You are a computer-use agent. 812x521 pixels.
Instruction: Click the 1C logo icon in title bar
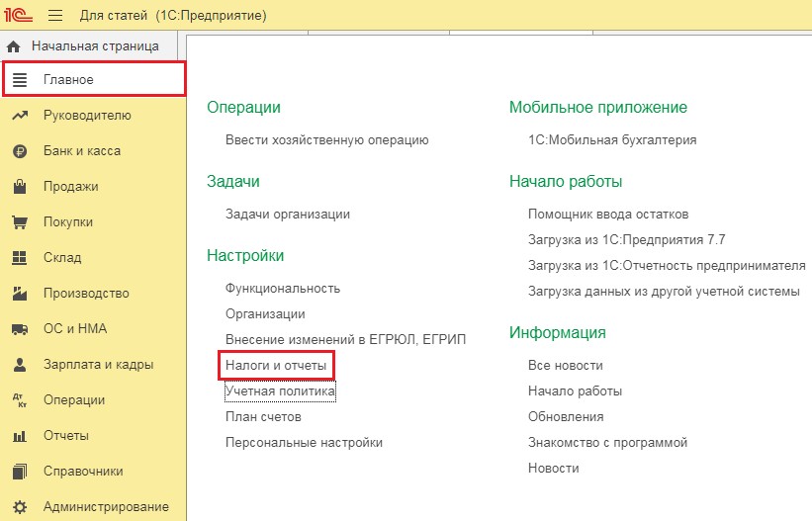pyautogui.click(x=20, y=16)
